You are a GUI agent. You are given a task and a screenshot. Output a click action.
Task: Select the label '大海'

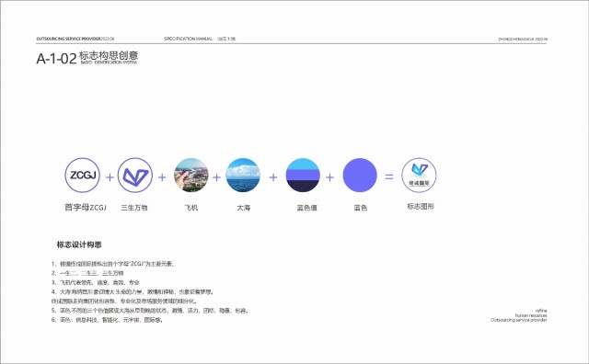[x=243, y=208]
